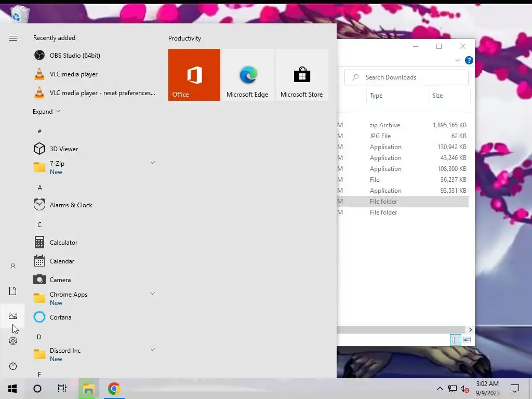
Task: Expand the 7-Zip folder
Action: 153,163
